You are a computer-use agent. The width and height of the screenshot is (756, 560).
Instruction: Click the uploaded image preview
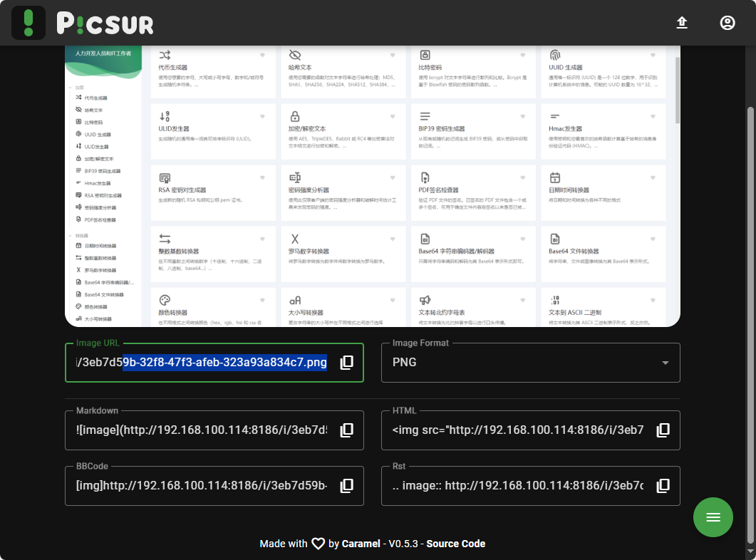372,186
